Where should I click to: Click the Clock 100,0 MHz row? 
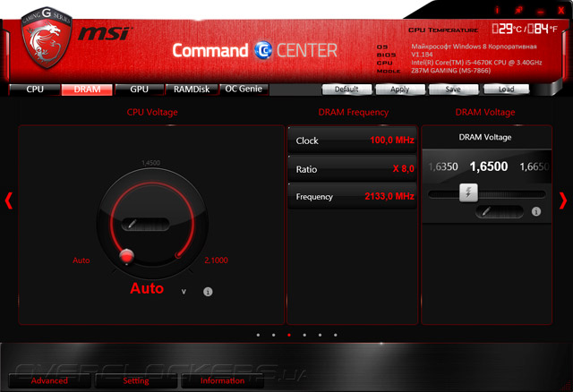[x=352, y=141]
